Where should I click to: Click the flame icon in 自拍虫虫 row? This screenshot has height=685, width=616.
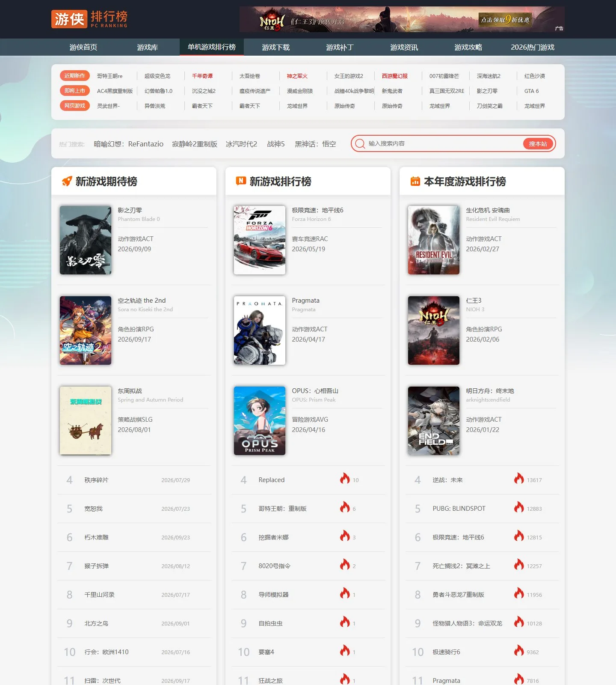point(345,622)
